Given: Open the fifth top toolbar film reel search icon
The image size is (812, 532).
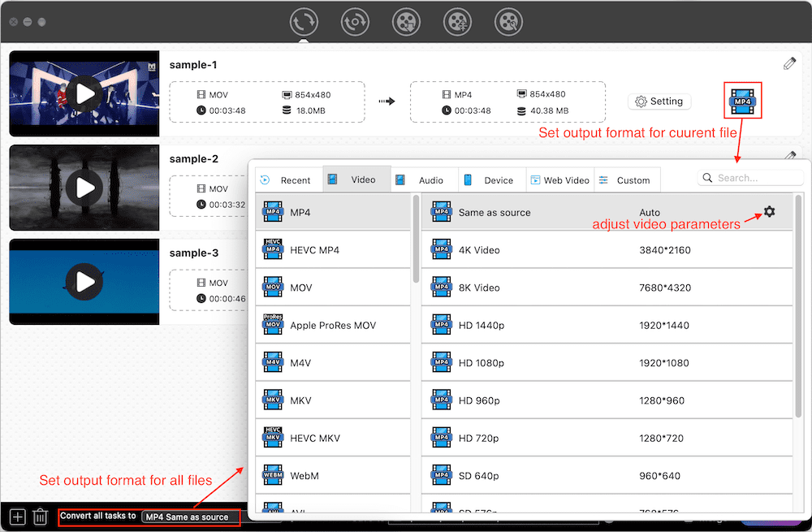Looking at the screenshot, I should click(x=508, y=22).
